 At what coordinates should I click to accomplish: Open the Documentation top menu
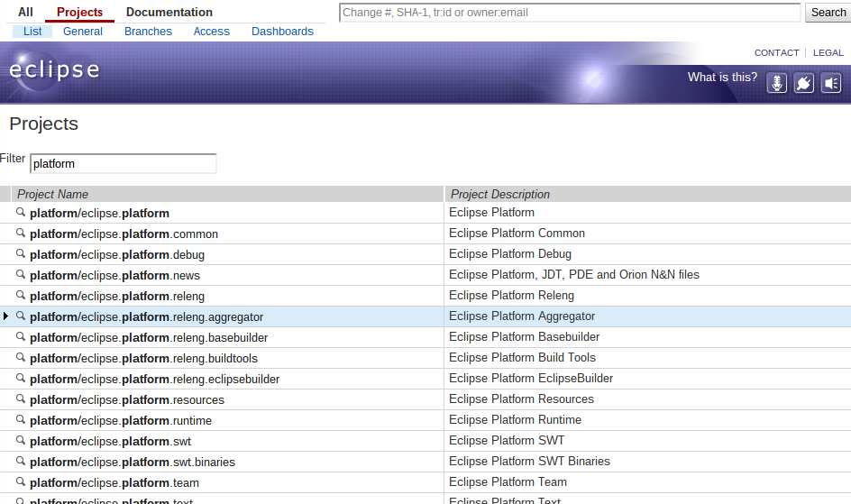[x=169, y=12]
